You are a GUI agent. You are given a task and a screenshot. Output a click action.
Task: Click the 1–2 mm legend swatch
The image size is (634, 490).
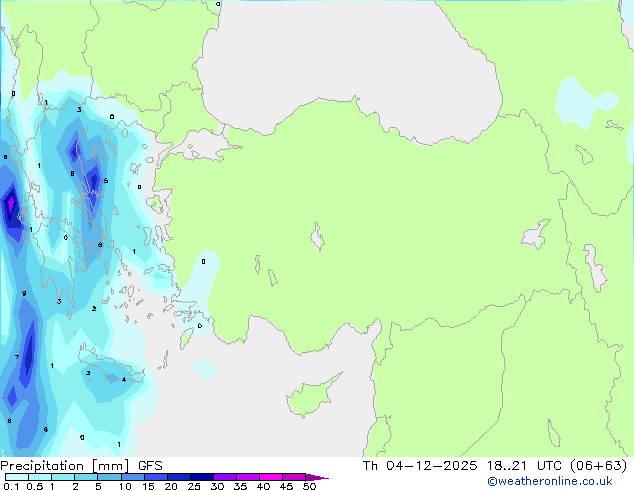point(63,477)
